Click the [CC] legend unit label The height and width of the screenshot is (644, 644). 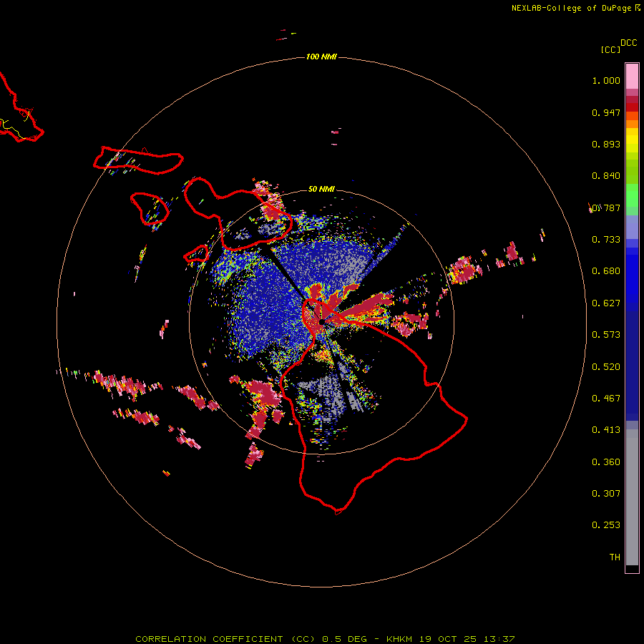[x=611, y=49]
